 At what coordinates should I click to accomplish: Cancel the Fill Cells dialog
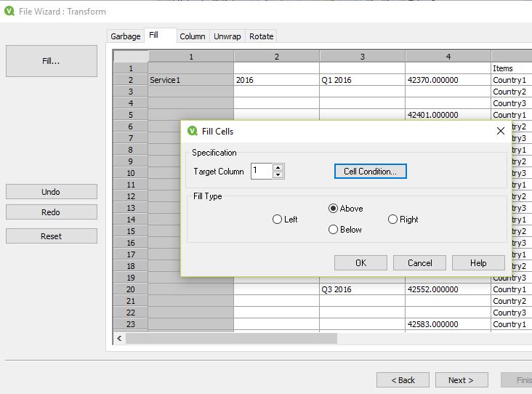419,263
